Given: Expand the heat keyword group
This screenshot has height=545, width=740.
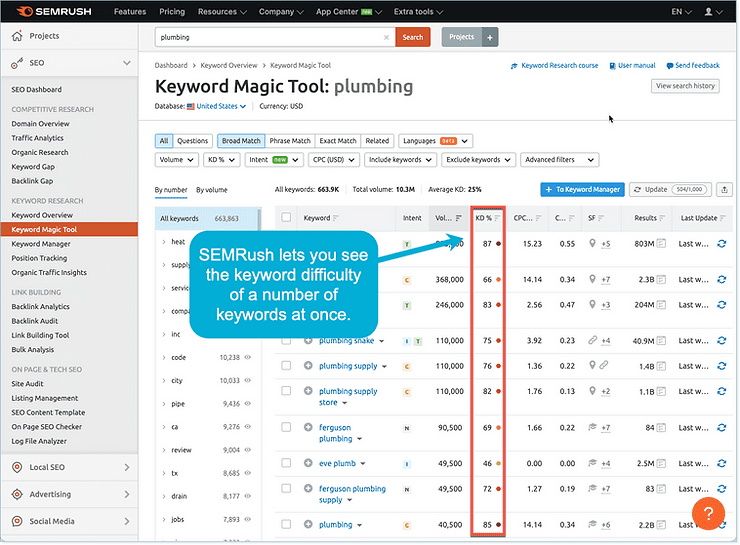Looking at the screenshot, I should [x=164, y=242].
